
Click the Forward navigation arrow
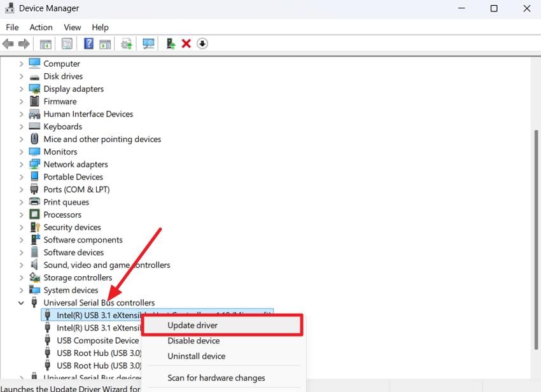click(x=24, y=43)
